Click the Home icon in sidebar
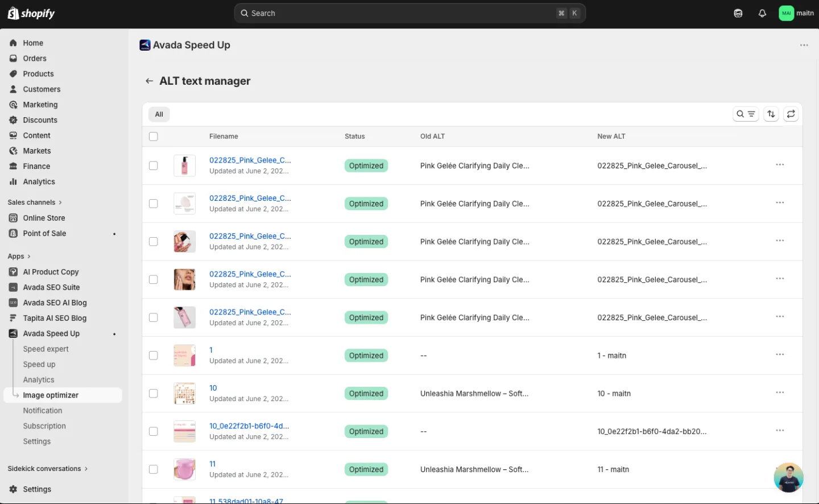The width and height of the screenshot is (819, 504). tap(13, 43)
